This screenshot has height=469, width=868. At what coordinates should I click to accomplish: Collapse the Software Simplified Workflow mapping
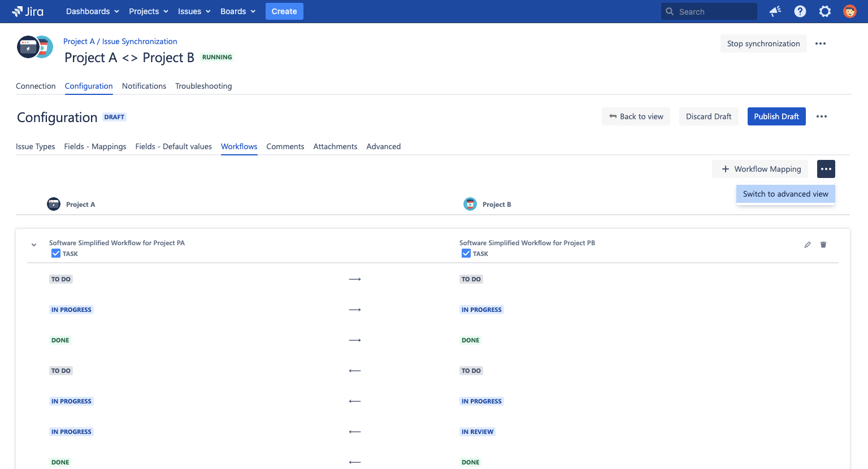[33, 245]
